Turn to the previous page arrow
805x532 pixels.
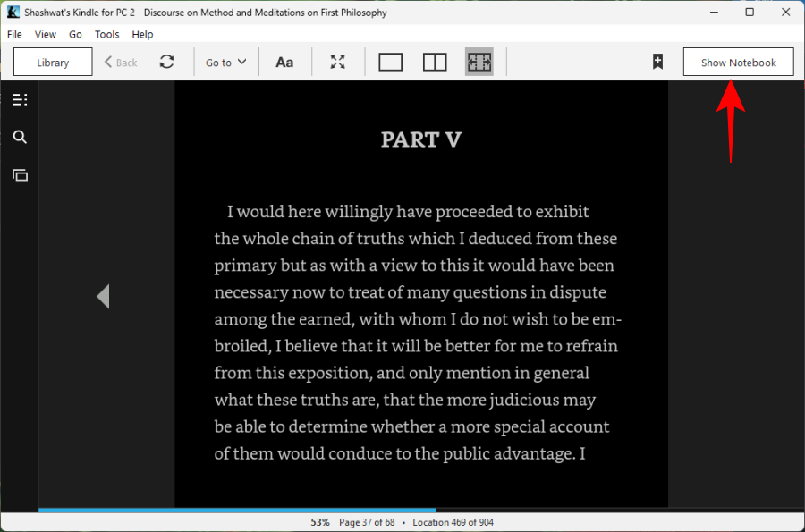[x=103, y=297]
